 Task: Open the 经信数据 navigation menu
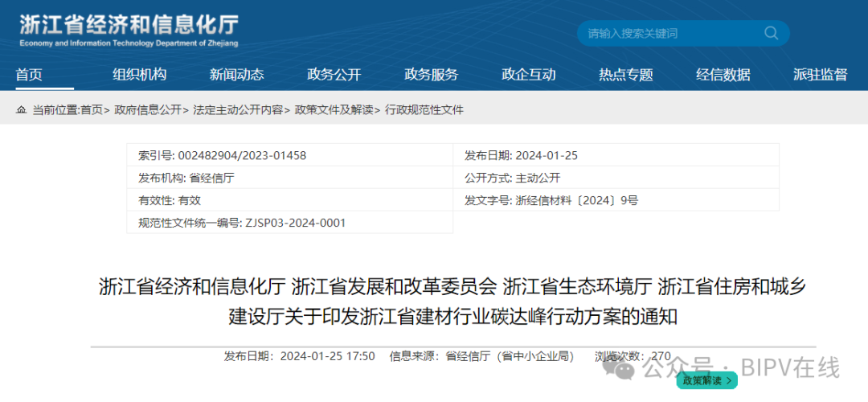(723, 75)
